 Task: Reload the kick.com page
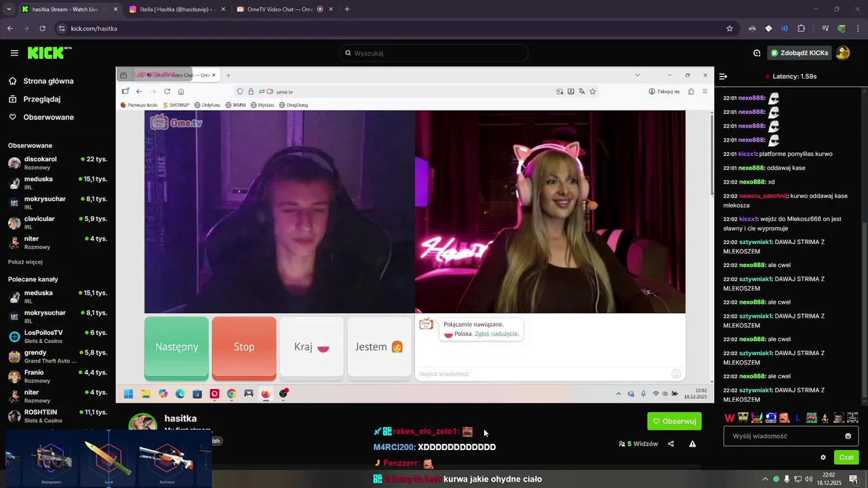click(x=42, y=28)
